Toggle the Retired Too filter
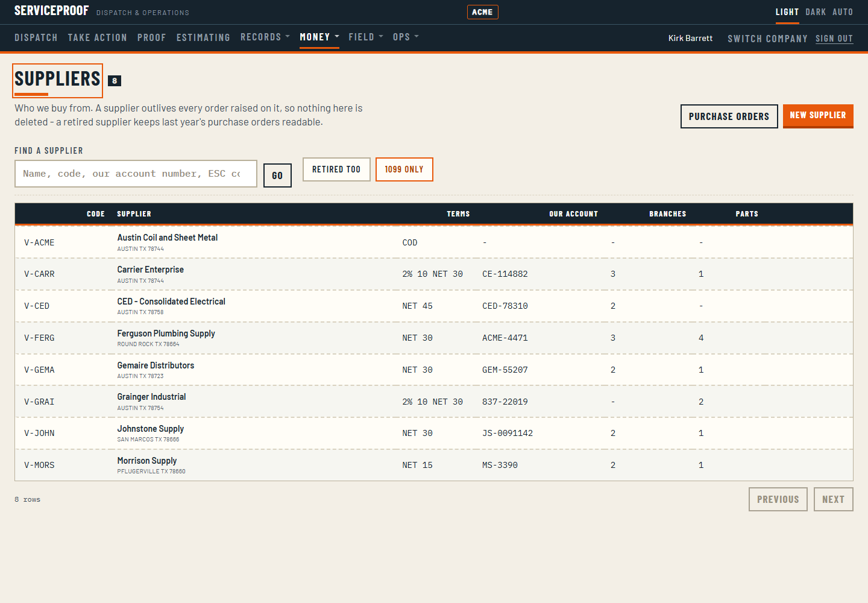The height and width of the screenshot is (603, 868). click(x=336, y=169)
